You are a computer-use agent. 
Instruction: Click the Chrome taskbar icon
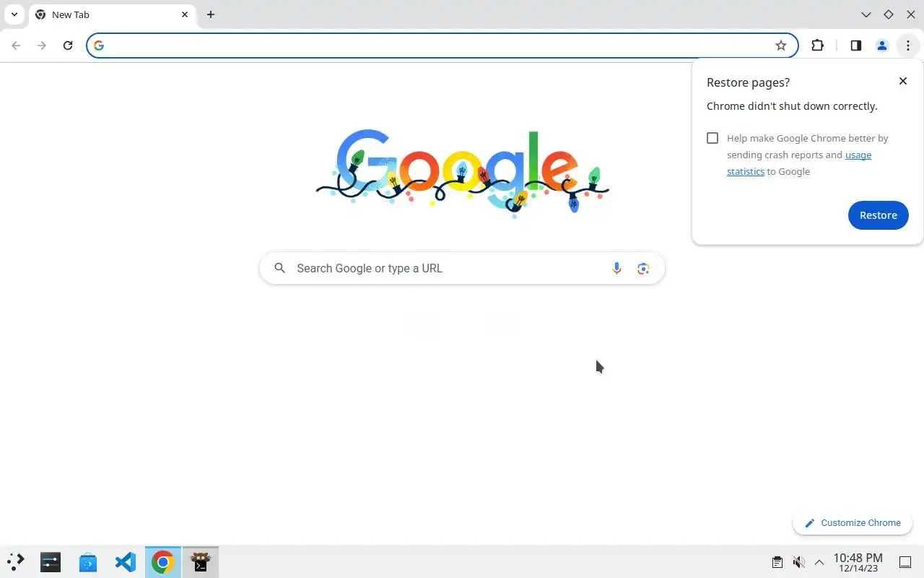[x=163, y=561]
